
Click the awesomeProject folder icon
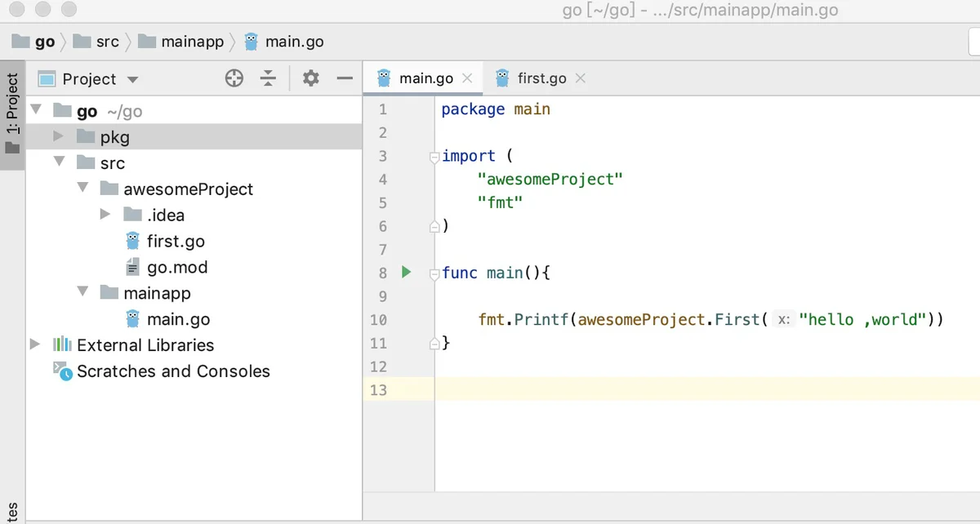109,189
